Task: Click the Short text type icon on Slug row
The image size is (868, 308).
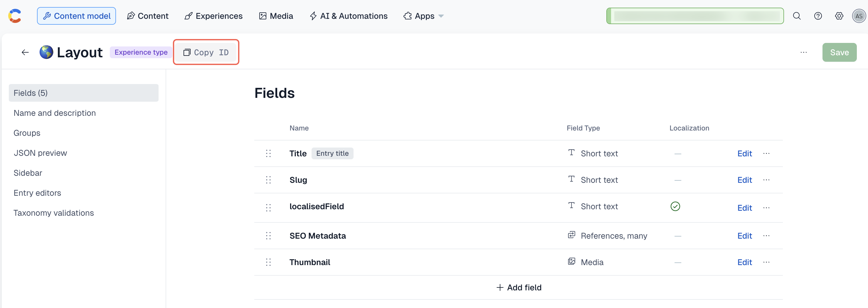Action: 571,179
